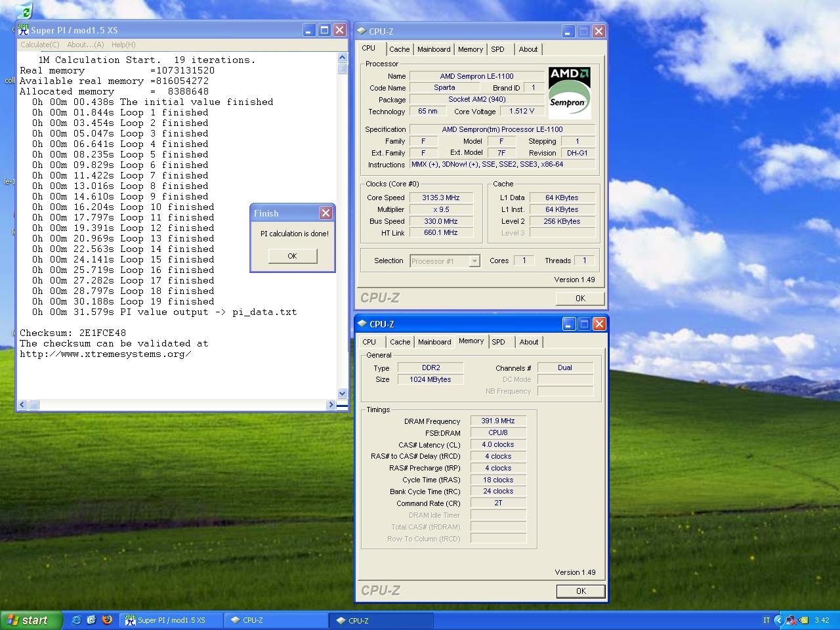Viewport: 840px width, 630px height.
Task: Select the Cache tab in lower CPU-Z
Action: [400, 342]
